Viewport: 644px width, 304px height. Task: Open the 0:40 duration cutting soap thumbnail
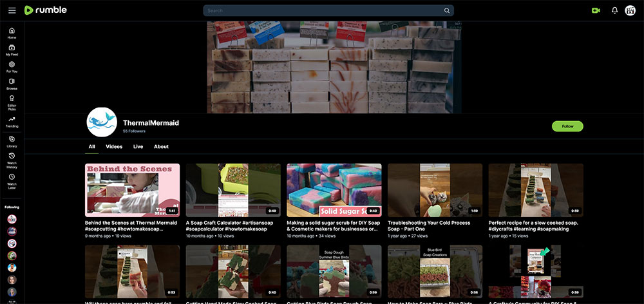[233, 272]
